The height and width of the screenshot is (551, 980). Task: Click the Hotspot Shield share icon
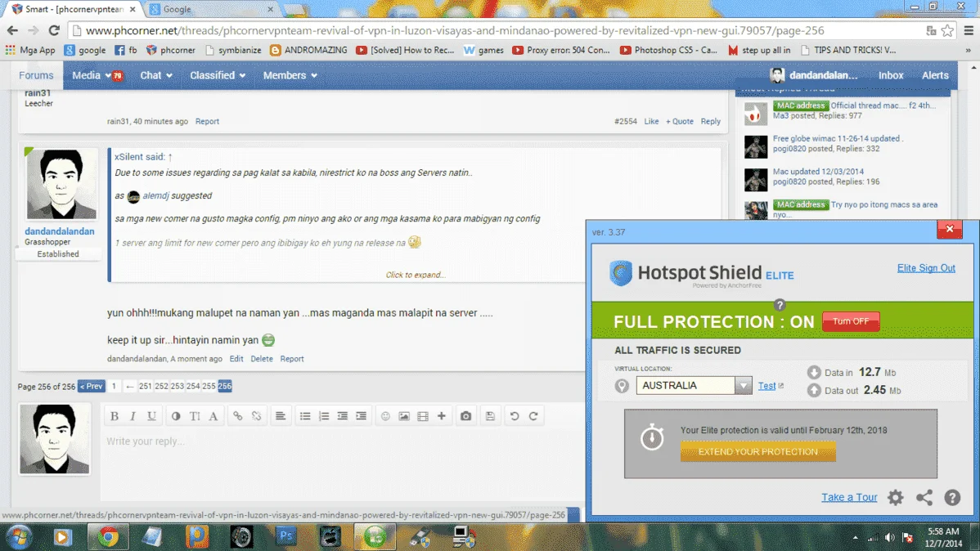pos(924,497)
